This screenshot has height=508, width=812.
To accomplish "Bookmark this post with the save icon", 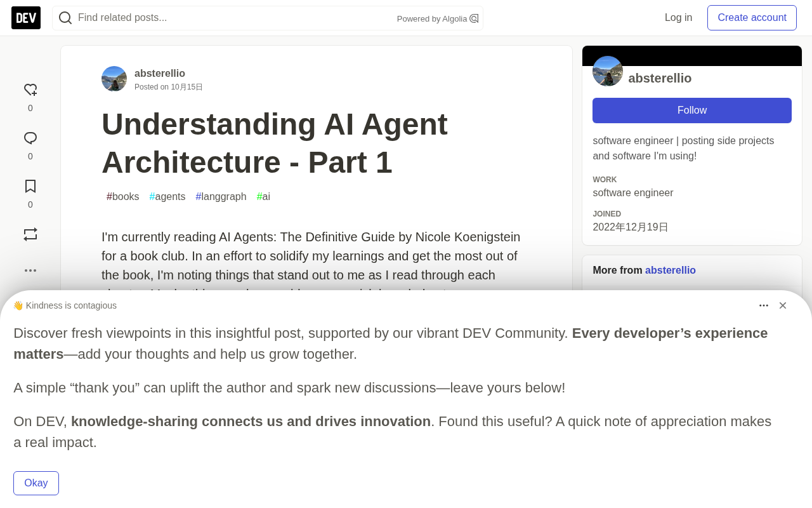I will (x=30, y=187).
